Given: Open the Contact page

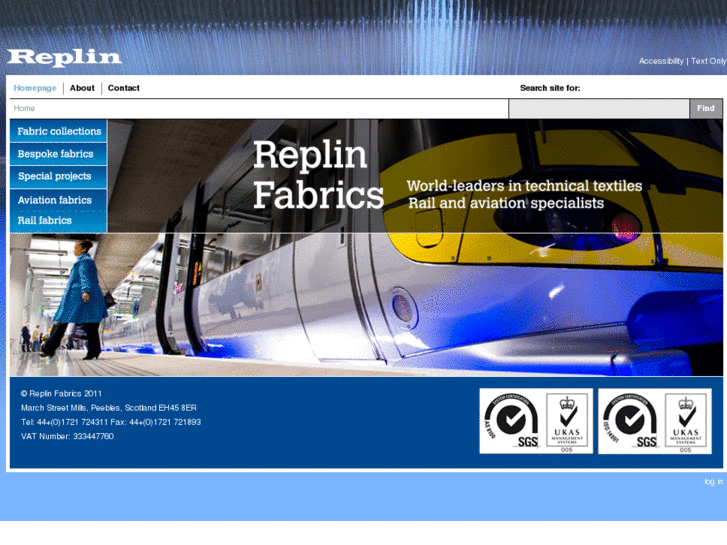Looking at the screenshot, I should [x=123, y=88].
